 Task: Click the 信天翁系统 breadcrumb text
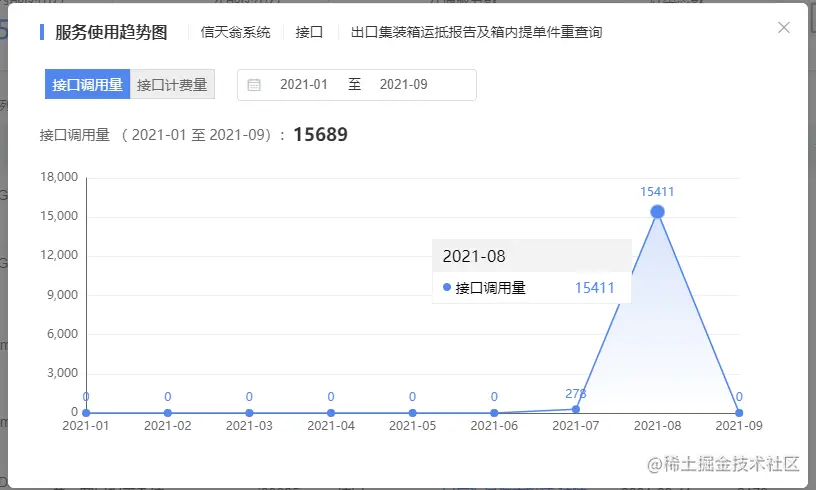click(236, 32)
